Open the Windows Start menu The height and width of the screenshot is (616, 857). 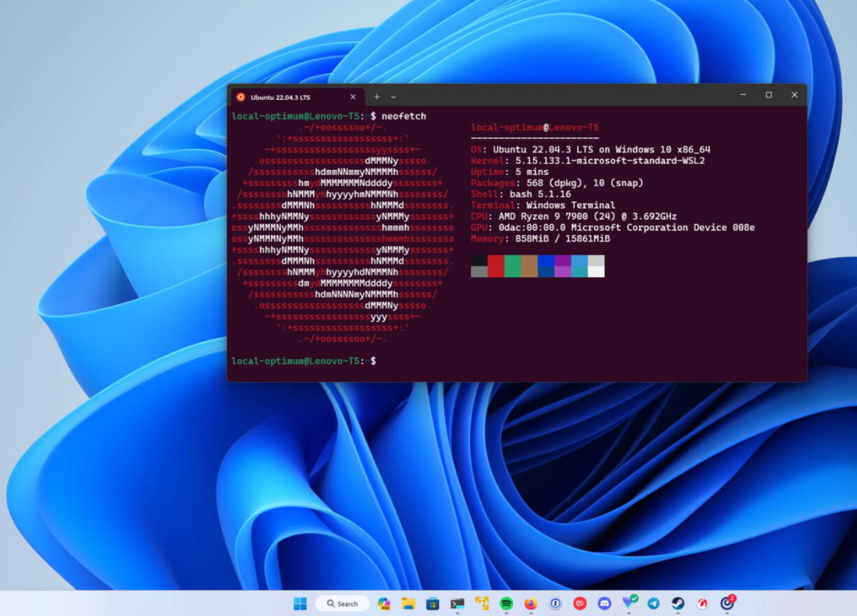pos(300,603)
